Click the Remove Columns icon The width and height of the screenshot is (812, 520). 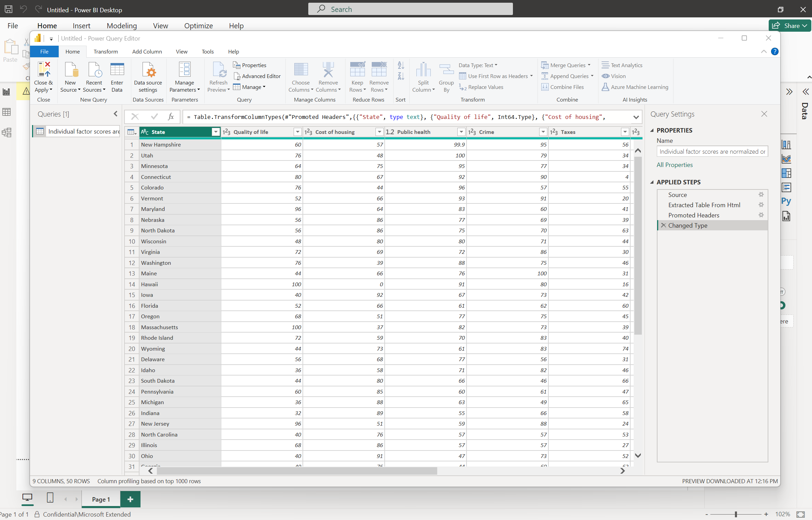coord(328,70)
